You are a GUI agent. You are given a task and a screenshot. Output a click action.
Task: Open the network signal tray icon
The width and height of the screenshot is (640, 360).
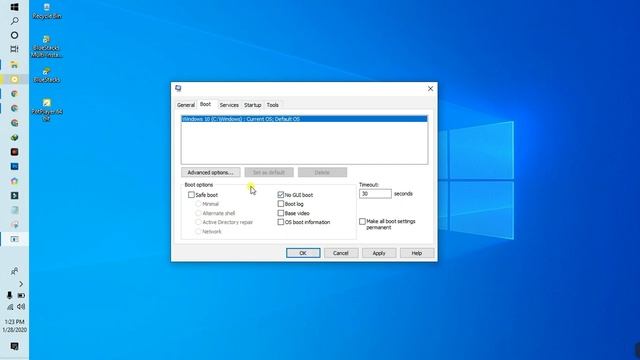click(9, 307)
